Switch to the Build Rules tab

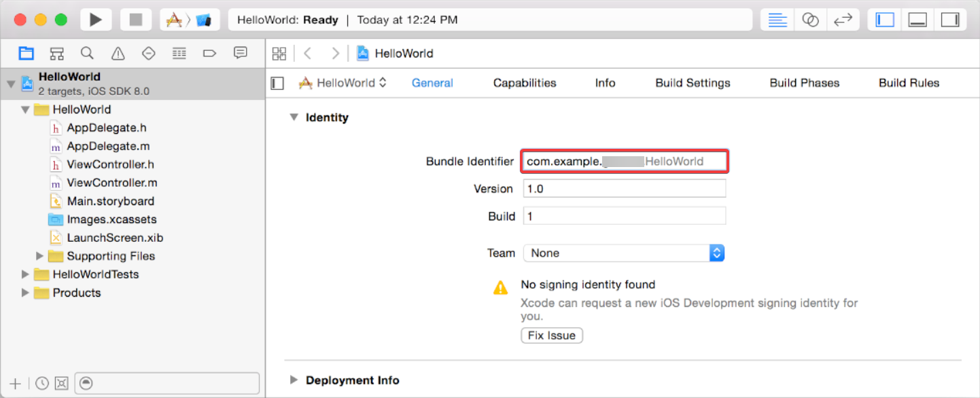point(909,83)
